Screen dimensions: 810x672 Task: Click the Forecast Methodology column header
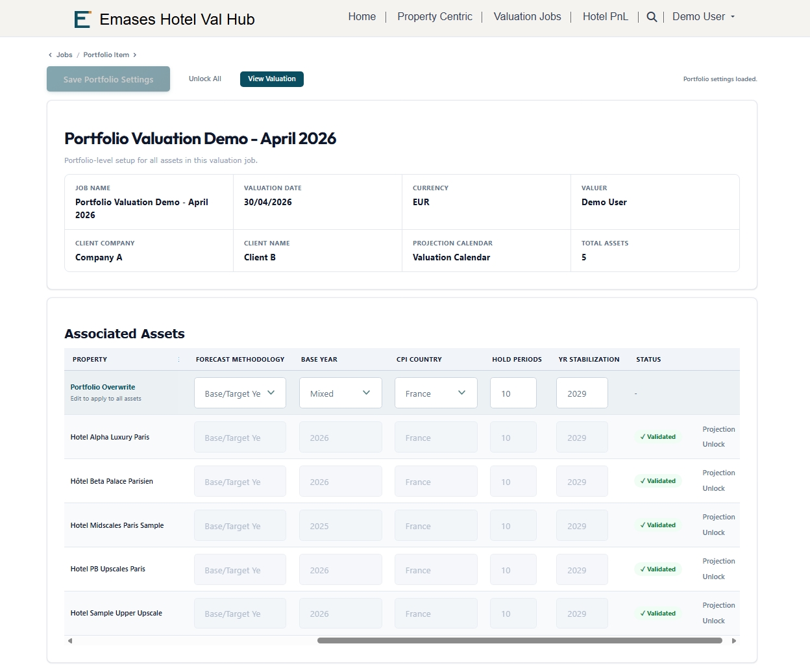click(x=240, y=360)
